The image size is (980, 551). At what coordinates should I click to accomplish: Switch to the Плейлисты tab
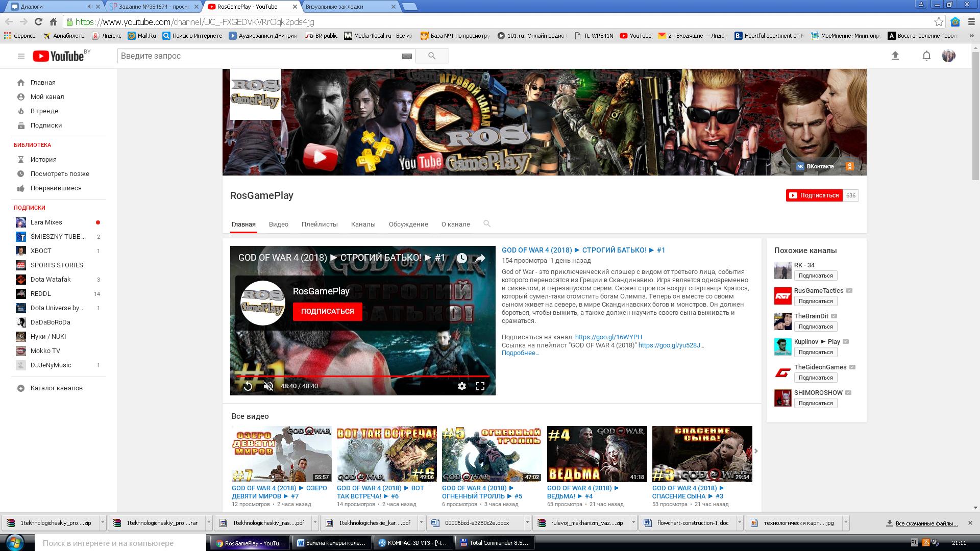pyautogui.click(x=320, y=224)
